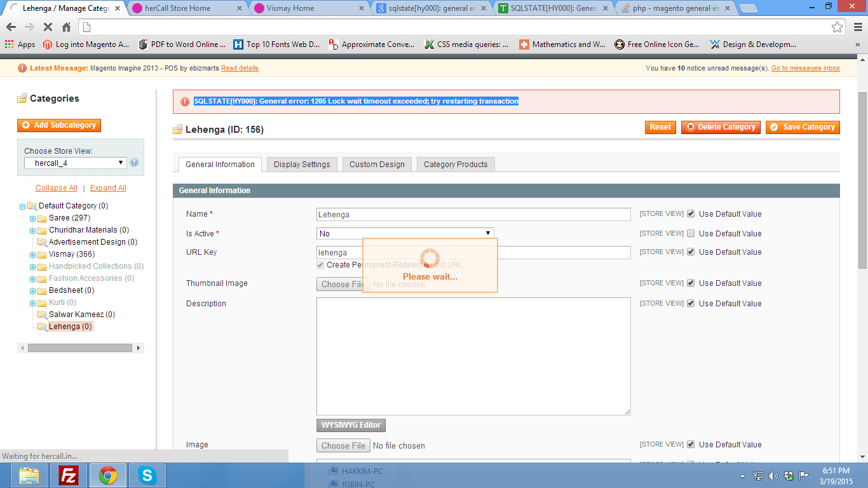868x488 pixels.
Task: Click the Reset button
Action: [660, 127]
